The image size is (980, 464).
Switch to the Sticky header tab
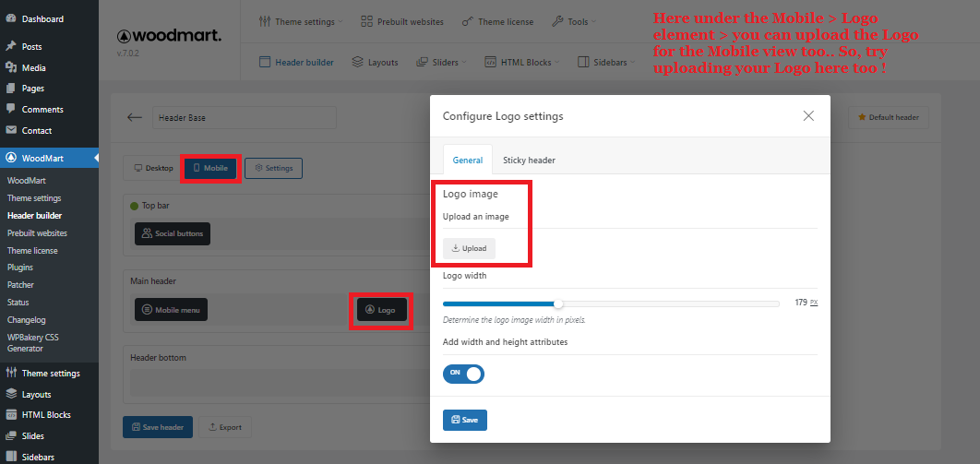(x=529, y=160)
